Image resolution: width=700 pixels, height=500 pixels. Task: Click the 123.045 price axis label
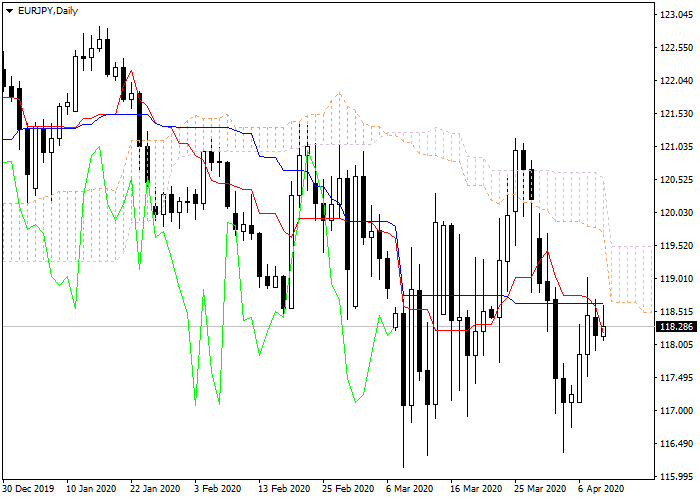point(676,15)
